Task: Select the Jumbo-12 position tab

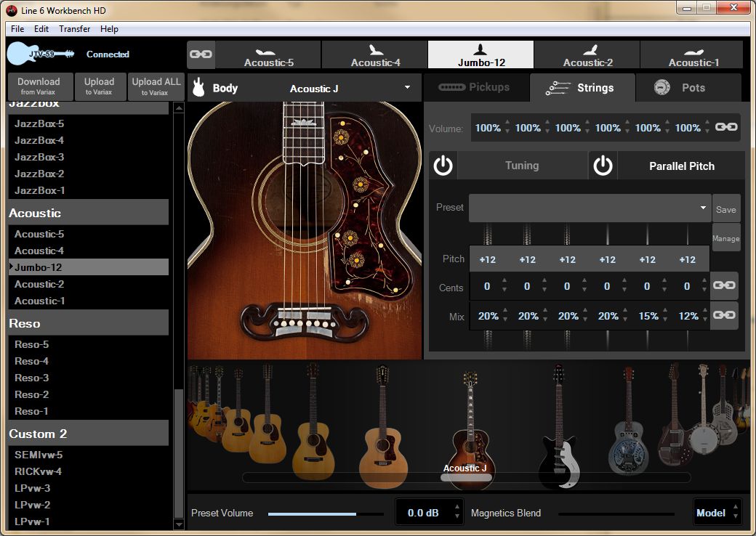Action: click(x=480, y=54)
